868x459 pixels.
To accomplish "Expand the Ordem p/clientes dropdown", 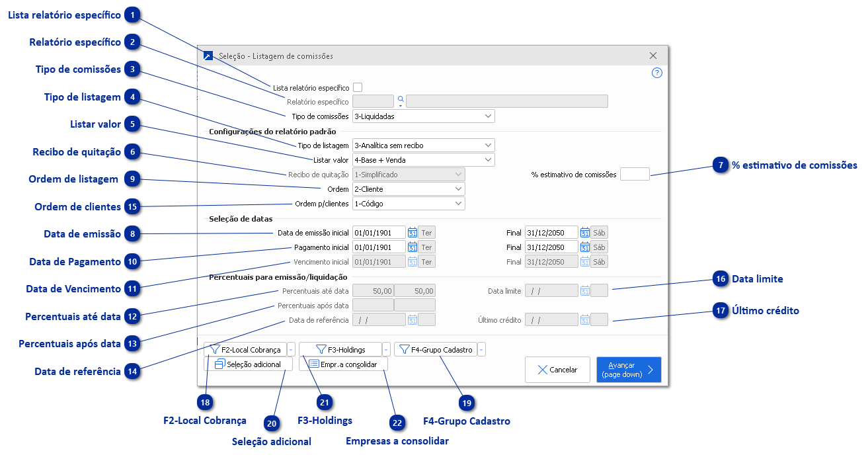I will pyautogui.click(x=459, y=203).
